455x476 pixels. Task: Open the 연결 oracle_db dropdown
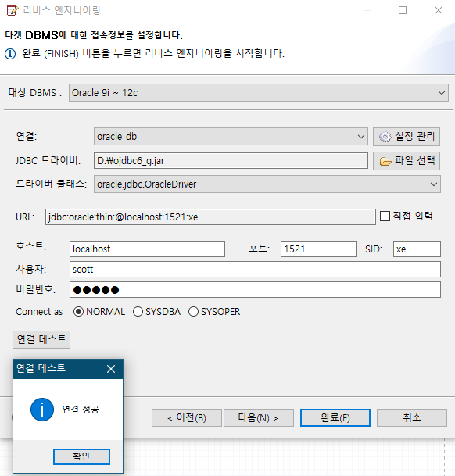pos(231,137)
